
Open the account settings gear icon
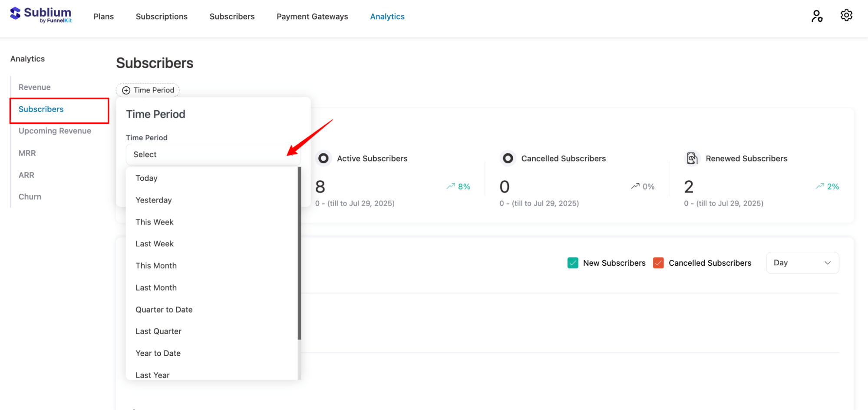(846, 15)
